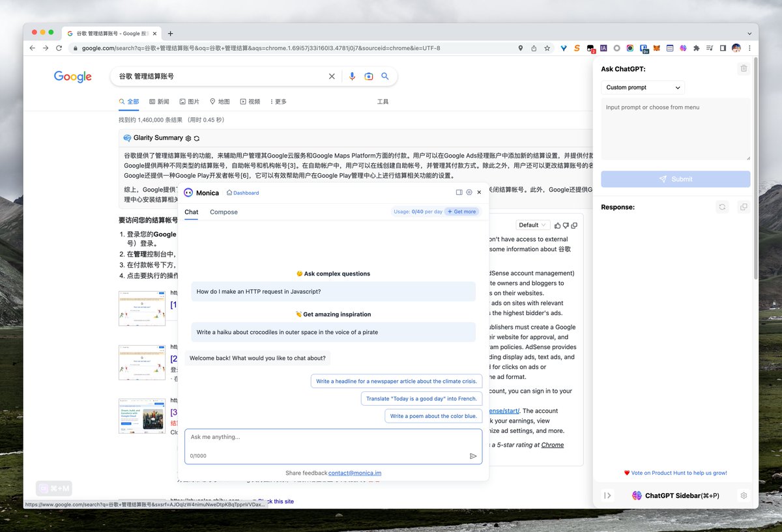782x532 pixels.
Task: Click the blue search magnifier button
Action: pos(385,76)
